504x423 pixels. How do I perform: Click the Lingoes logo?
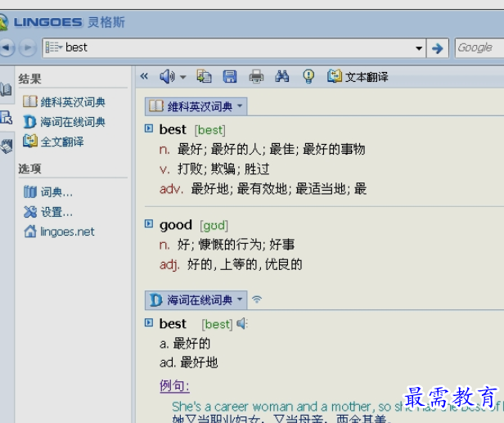coord(65,22)
